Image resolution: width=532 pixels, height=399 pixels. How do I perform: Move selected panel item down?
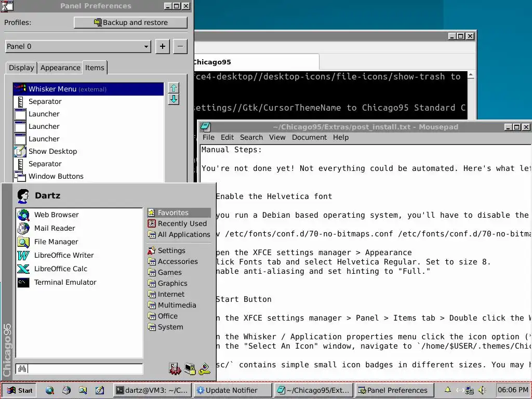[x=174, y=99]
